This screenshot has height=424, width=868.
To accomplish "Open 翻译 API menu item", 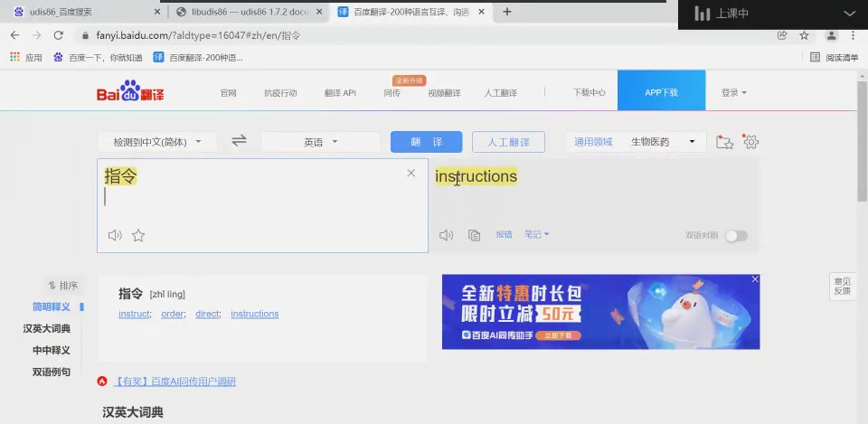I will tap(340, 93).
